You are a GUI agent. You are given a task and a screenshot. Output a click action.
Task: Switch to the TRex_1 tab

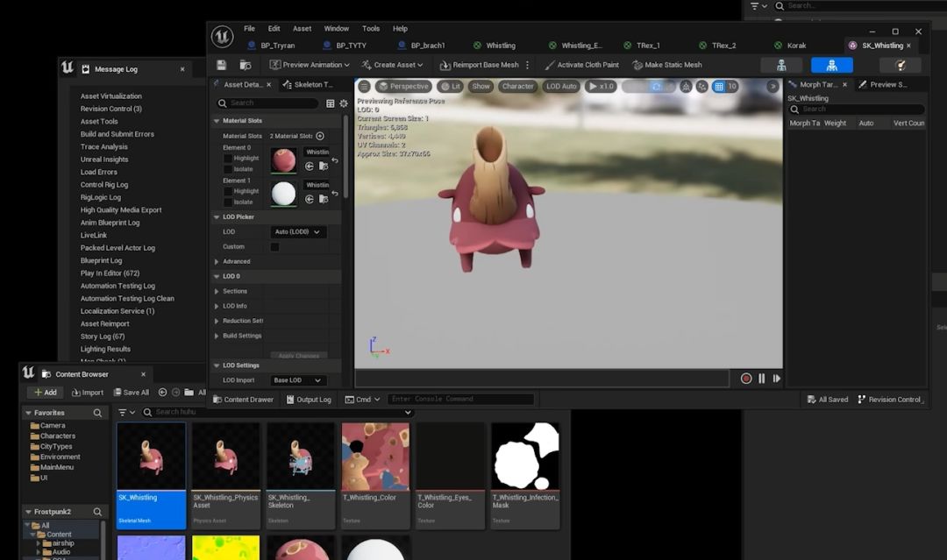(642, 46)
